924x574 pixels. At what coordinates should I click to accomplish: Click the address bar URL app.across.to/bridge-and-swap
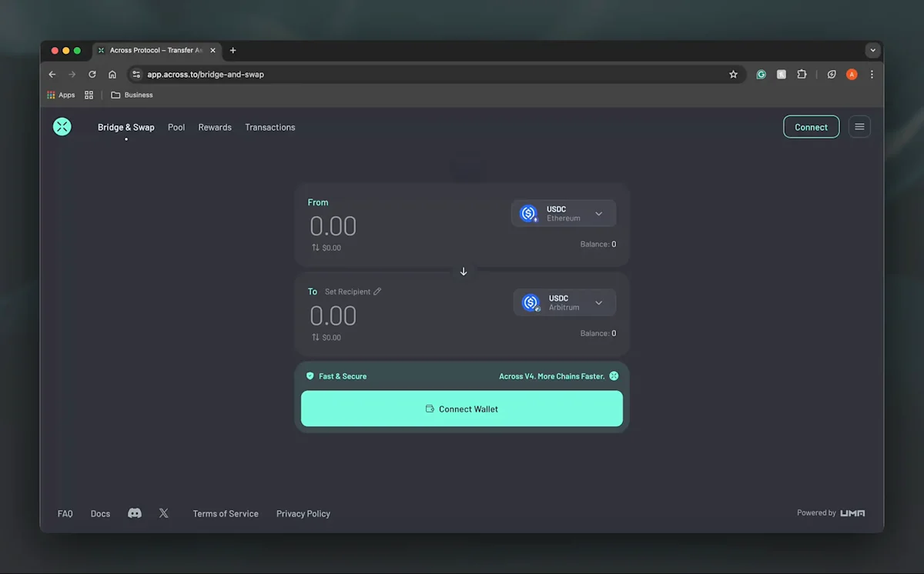pyautogui.click(x=206, y=75)
